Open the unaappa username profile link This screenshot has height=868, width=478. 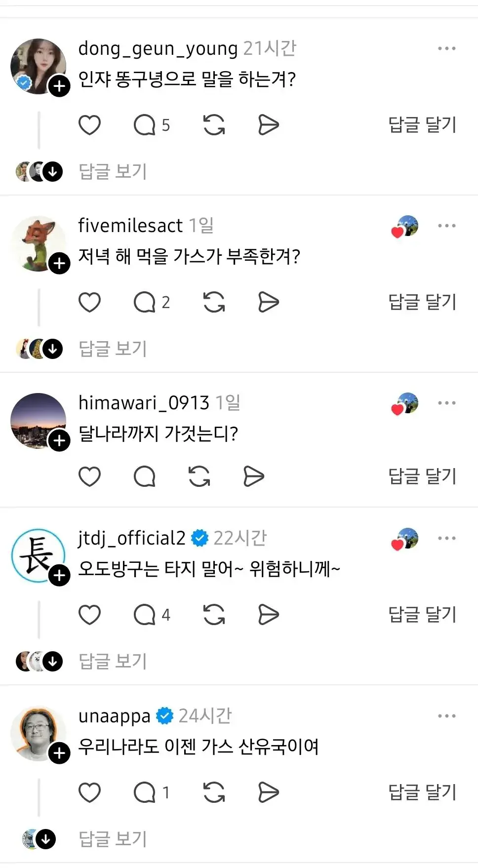pyautogui.click(x=114, y=716)
